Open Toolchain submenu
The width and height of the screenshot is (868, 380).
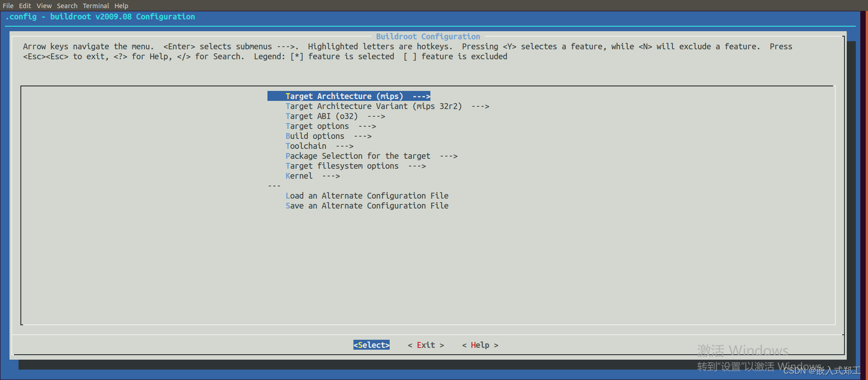coord(320,146)
